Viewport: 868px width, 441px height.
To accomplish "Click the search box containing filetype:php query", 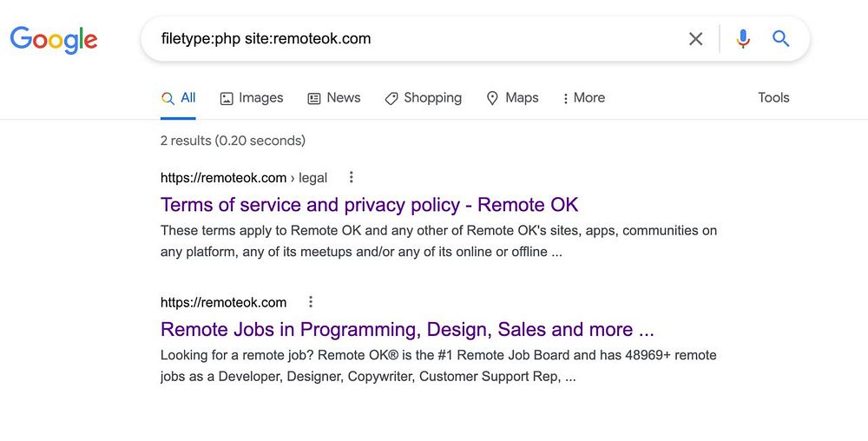I will (x=417, y=38).
